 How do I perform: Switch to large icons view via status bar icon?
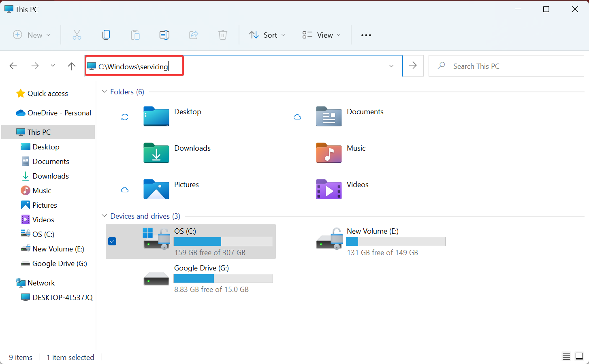(579, 357)
